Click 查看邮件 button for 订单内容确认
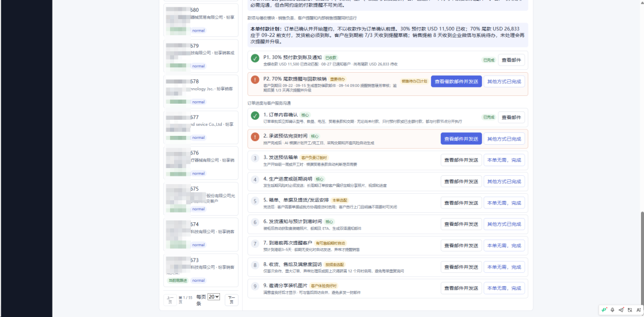Image resolution: width=644 pixels, height=317 pixels. 512,117
